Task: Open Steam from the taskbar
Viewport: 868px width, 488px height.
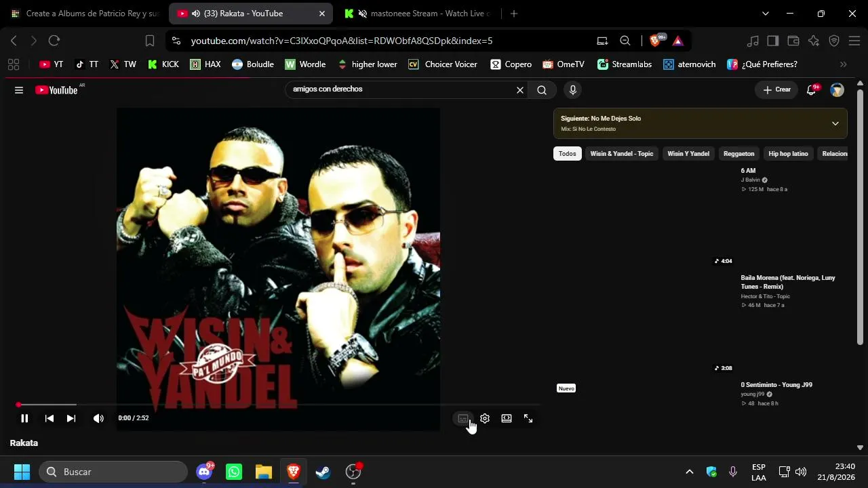Action: click(x=323, y=472)
